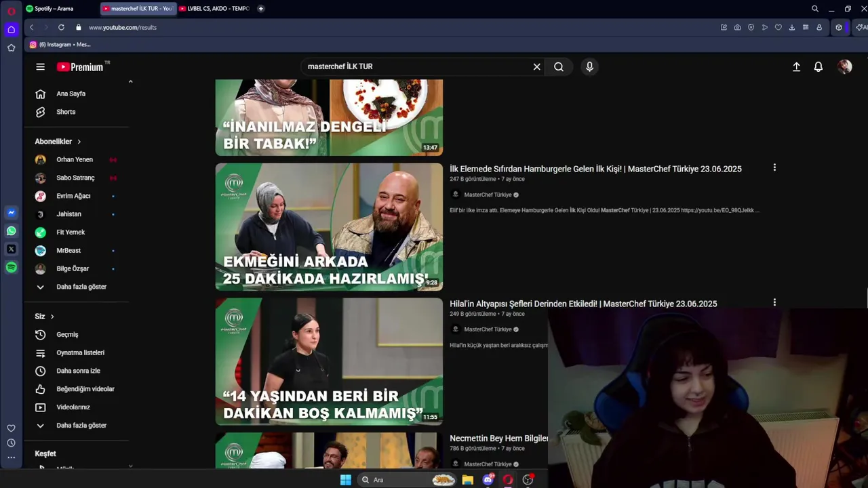Viewport: 868px width, 488px height.
Task: Open the Opera sidebar bookmarks star icon
Action: (x=11, y=47)
